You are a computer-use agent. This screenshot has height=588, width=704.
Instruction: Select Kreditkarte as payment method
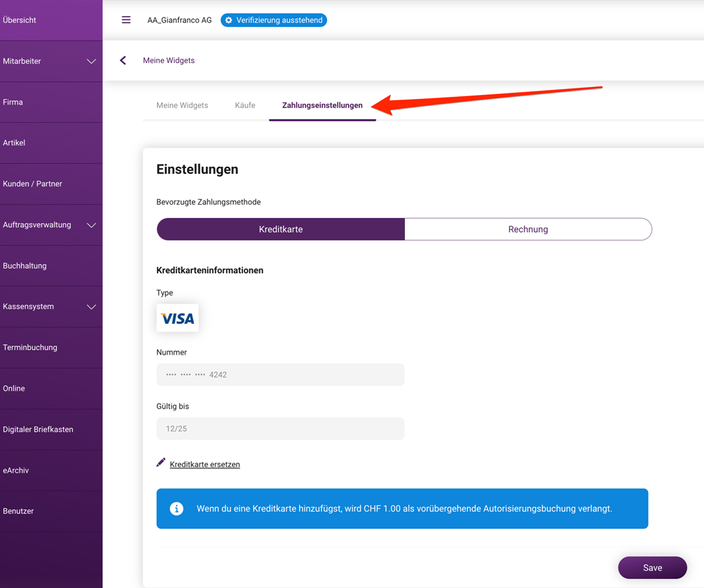point(281,229)
